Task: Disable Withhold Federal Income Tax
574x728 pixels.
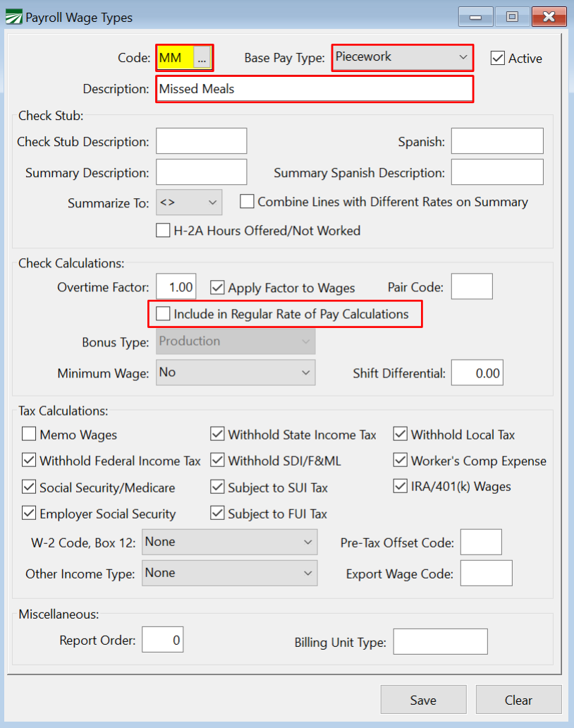Action: (x=29, y=461)
